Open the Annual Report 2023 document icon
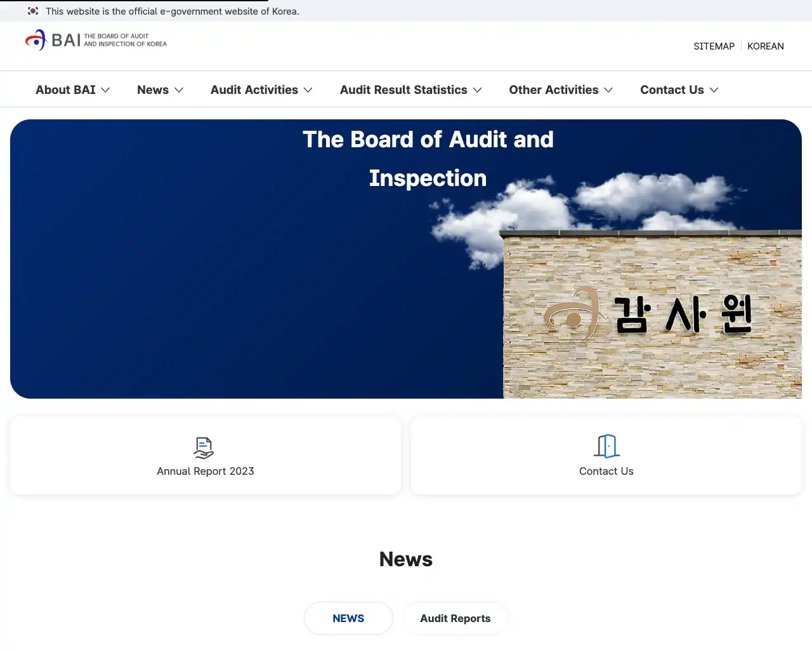812x650 pixels. 204,448
